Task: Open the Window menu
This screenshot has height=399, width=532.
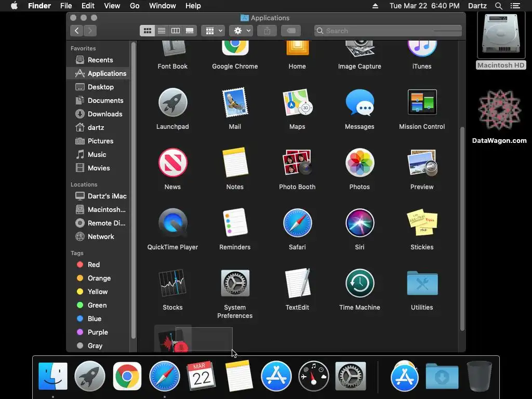Action: point(163,6)
